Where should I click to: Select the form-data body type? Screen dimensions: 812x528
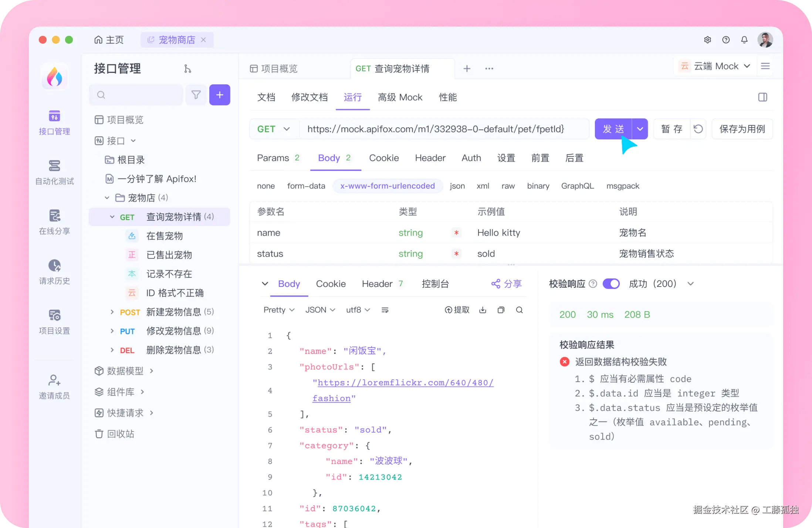[x=306, y=186]
